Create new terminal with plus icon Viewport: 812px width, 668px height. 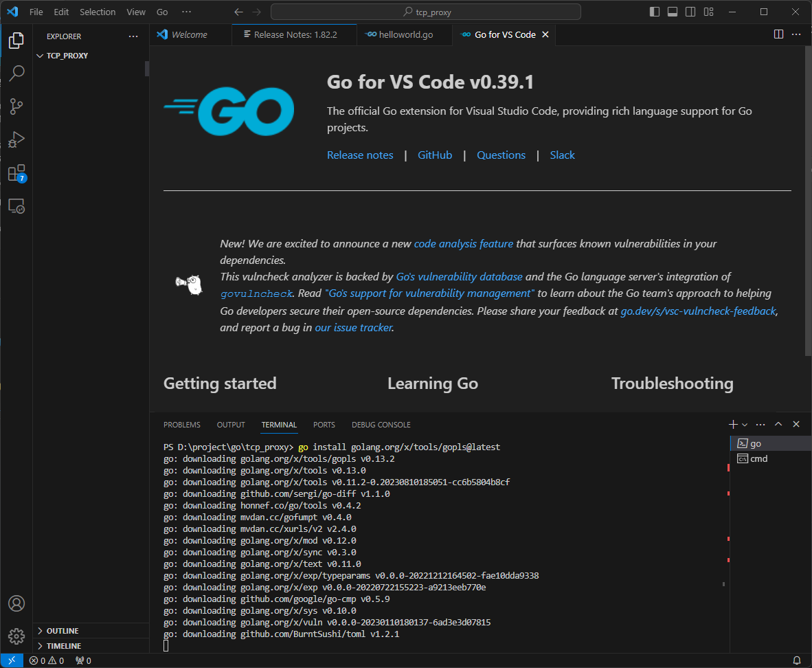tap(733, 425)
